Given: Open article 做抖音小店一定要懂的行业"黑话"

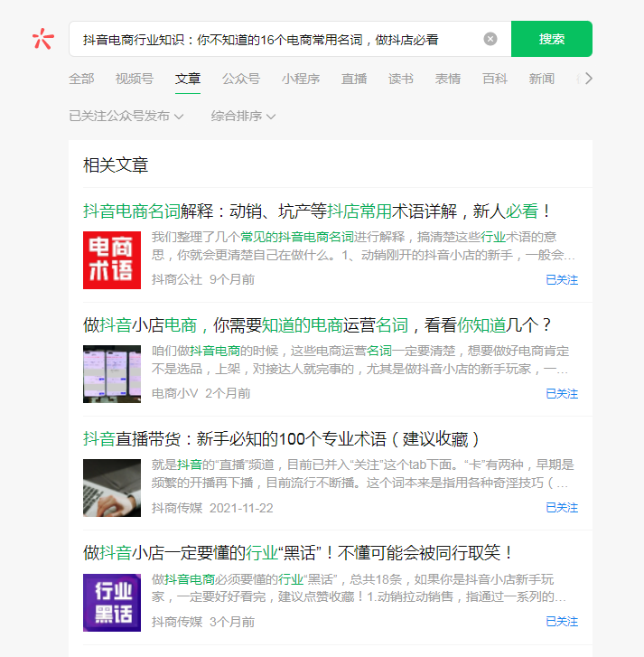Looking at the screenshot, I should (x=298, y=553).
